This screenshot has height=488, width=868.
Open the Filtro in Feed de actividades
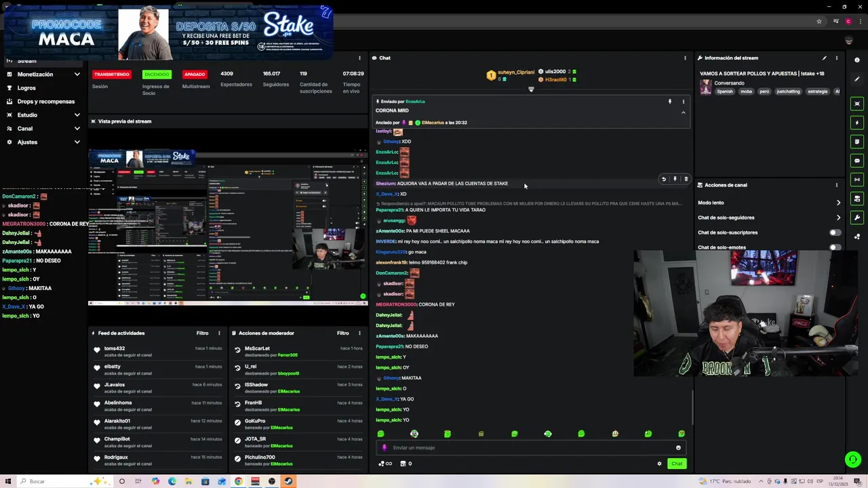[x=202, y=333]
